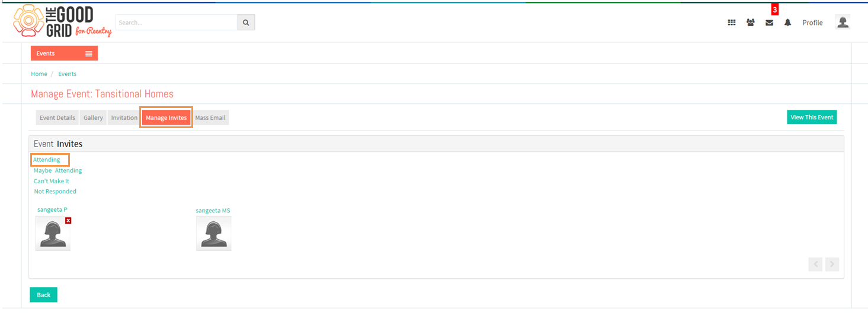Screen dimensions: 868x315
Task: Open the Mass Email tab
Action: [x=210, y=117]
